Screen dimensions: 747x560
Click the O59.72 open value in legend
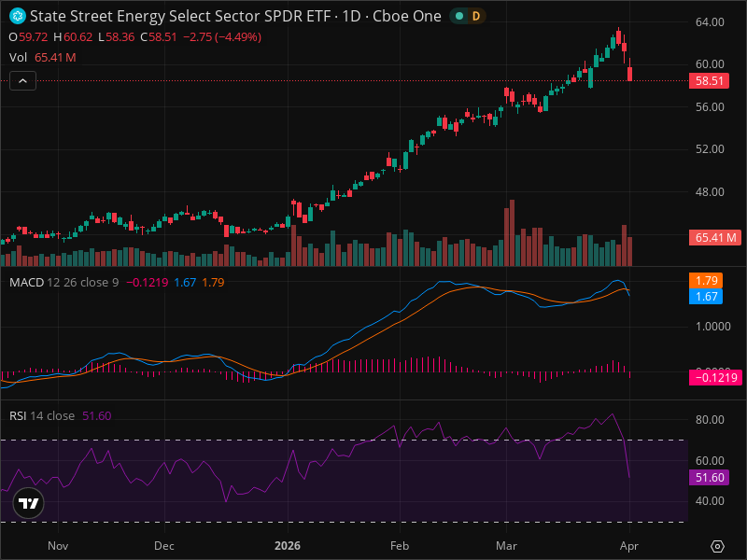(x=28, y=37)
